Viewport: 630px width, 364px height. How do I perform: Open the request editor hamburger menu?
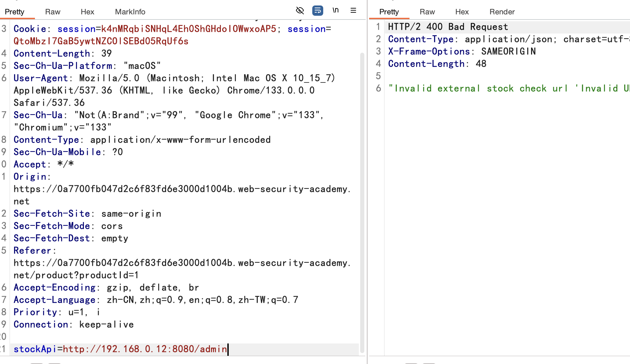(353, 11)
